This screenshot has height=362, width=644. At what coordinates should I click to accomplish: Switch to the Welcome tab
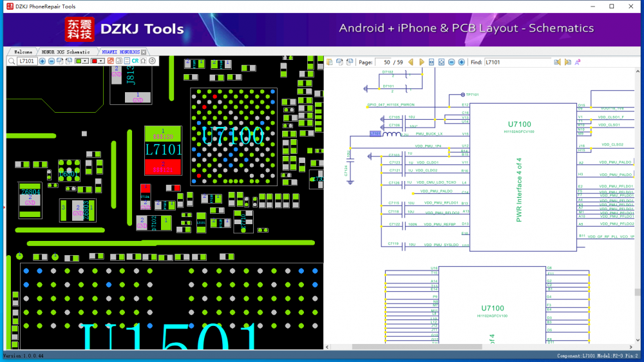point(23,52)
